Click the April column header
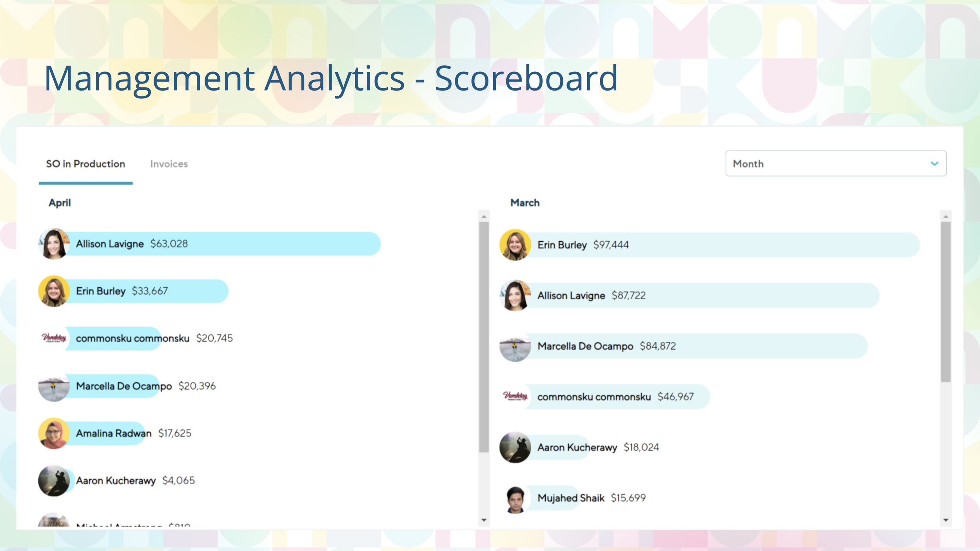The image size is (980, 551). click(59, 203)
